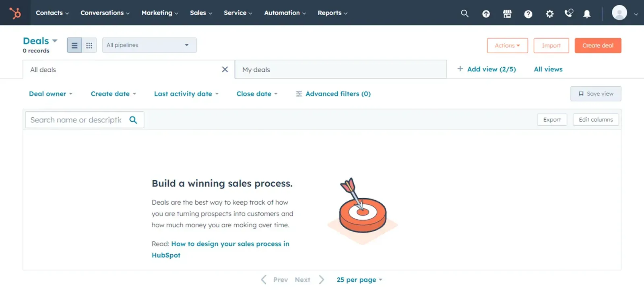Click the Export button
The width and height of the screenshot is (644, 291).
coord(552,120)
